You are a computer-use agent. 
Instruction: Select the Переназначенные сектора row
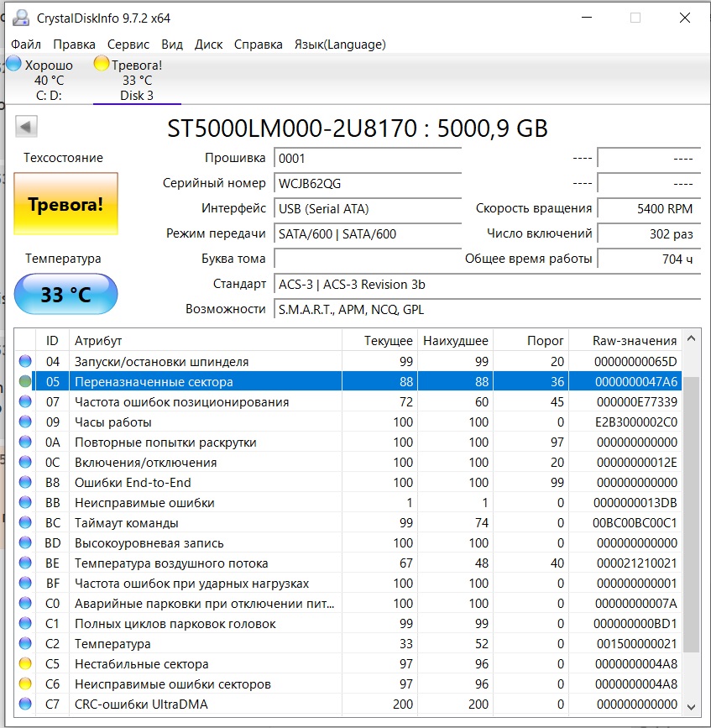coord(348,382)
